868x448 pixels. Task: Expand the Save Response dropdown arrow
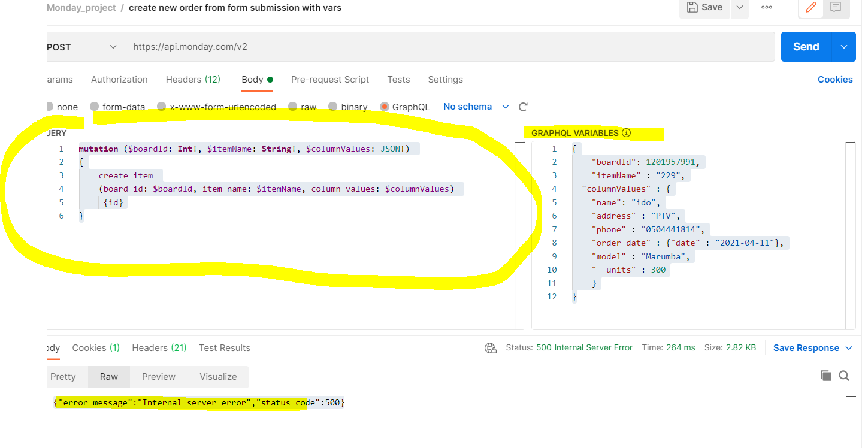849,348
